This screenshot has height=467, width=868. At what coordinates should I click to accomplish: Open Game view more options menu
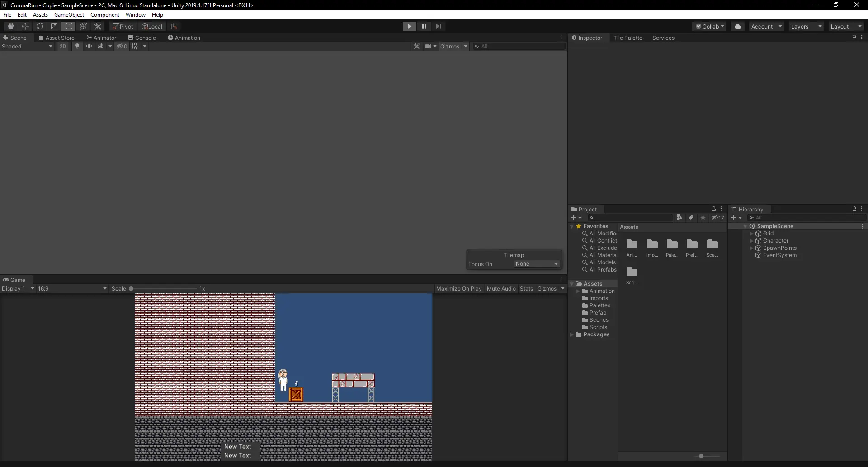click(x=561, y=279)
